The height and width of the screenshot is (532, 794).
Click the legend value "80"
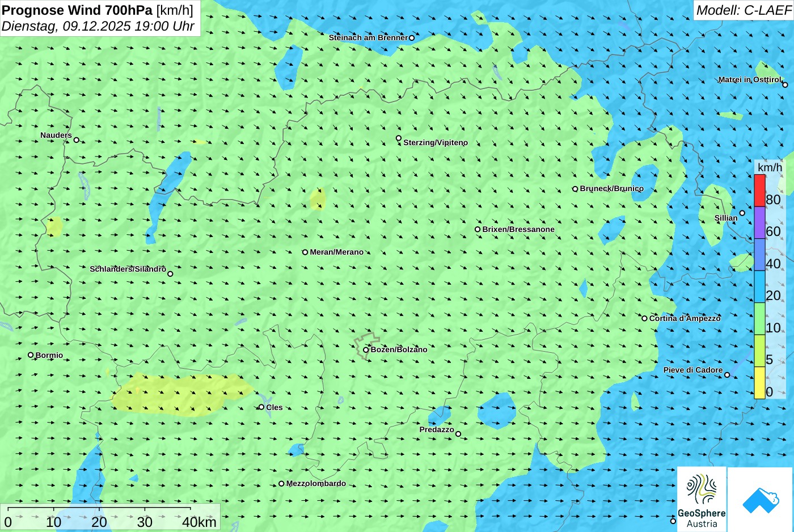point(773,200)
